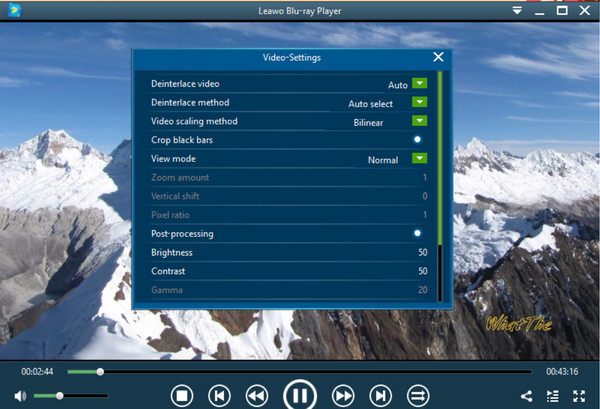
Task: Skip to the next chapter
Action: tap(380, 395)
